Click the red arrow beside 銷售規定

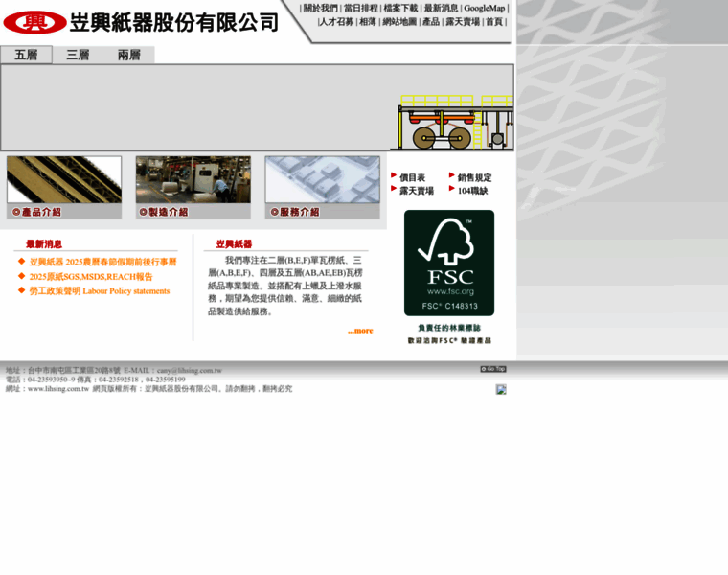[x=452, y=175]
